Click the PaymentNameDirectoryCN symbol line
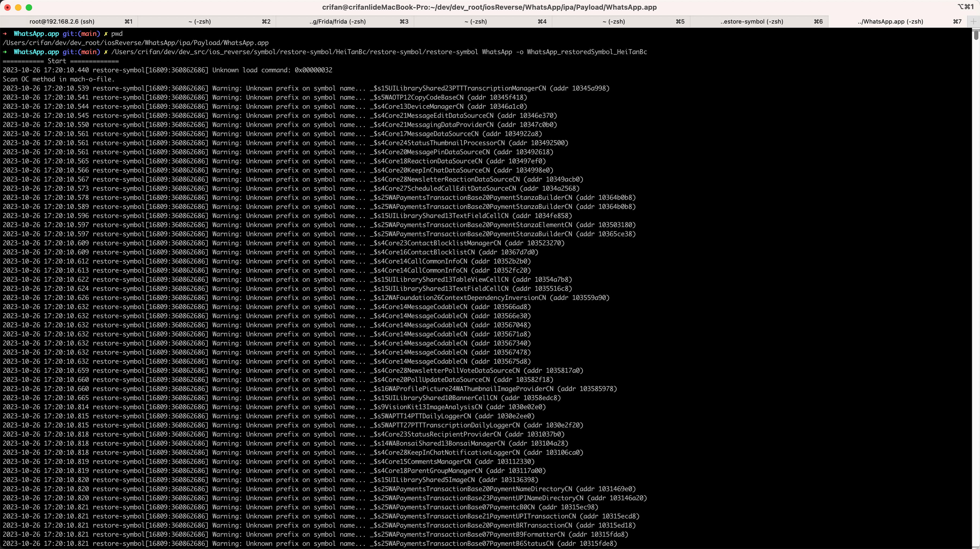980x549 pixels. click(x=319, y=489)
